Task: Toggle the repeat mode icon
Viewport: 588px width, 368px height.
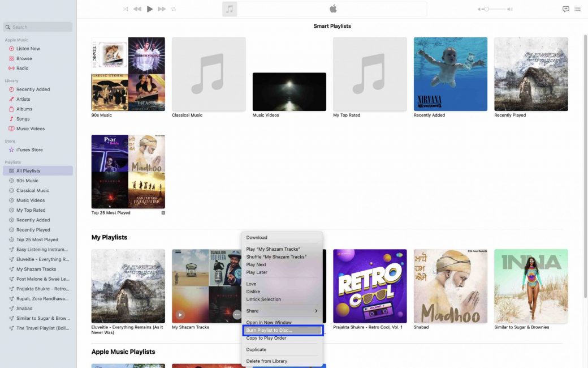Action: pos(174,9)
